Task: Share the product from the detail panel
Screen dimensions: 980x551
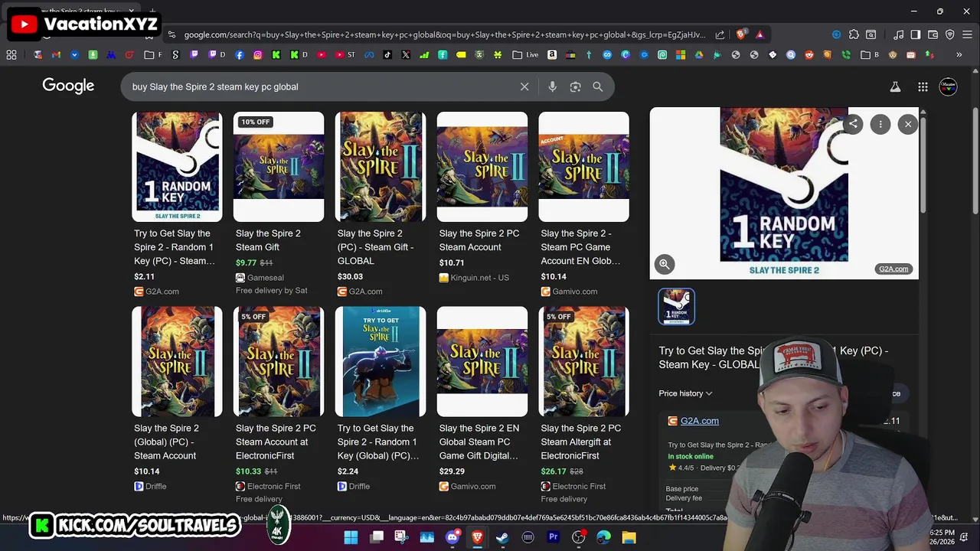Action: [x=853, y=124]
